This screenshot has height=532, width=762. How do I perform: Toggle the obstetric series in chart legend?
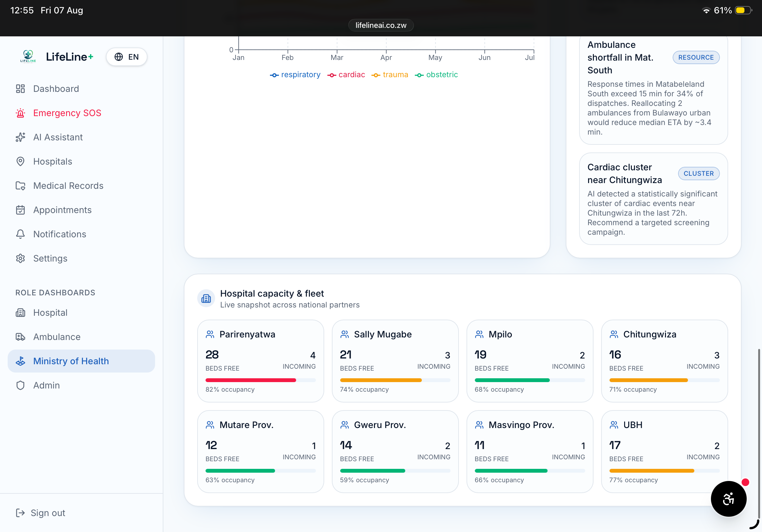(436, 75)
